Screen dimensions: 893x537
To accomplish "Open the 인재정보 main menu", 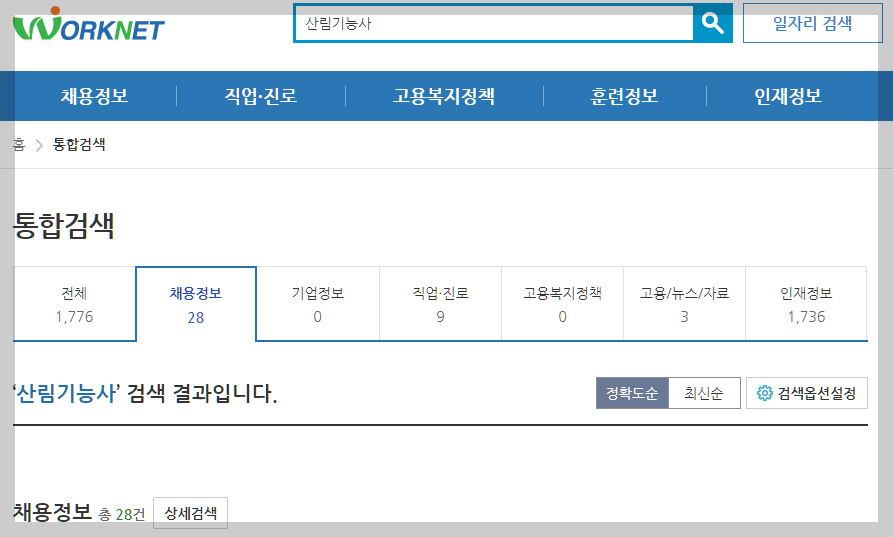I will pos(788,96).
